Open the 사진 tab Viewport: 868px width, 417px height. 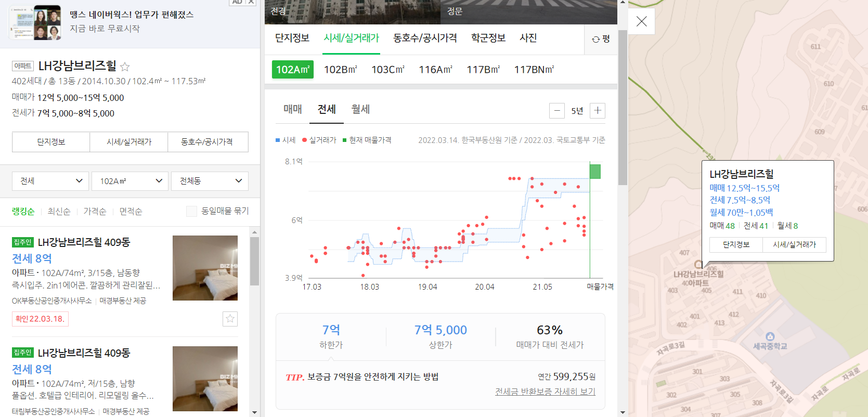[528, 38]
